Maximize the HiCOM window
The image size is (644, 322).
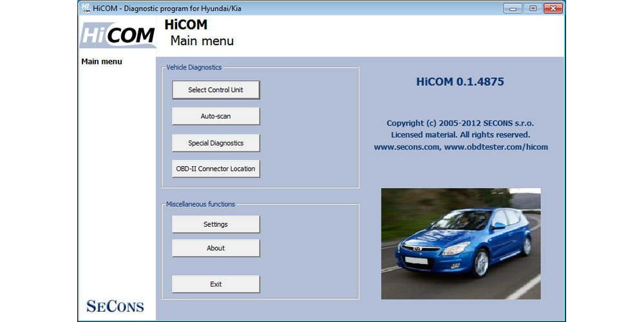coord(532,8)
